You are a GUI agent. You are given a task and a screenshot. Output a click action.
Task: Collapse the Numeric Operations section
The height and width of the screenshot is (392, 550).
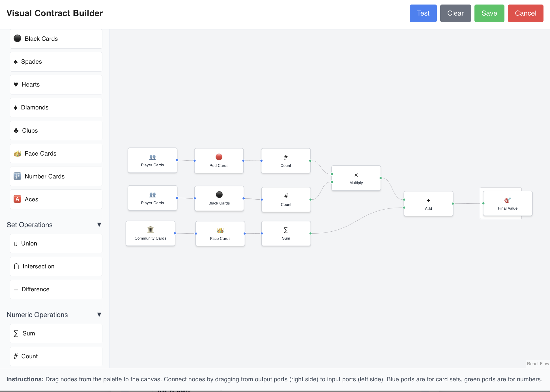pos(99,315)
